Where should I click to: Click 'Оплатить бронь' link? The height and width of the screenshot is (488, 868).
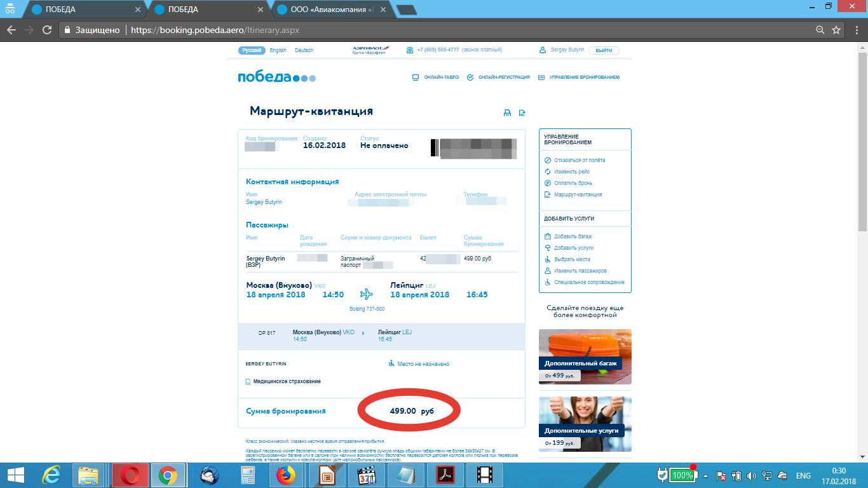point(573,184)
